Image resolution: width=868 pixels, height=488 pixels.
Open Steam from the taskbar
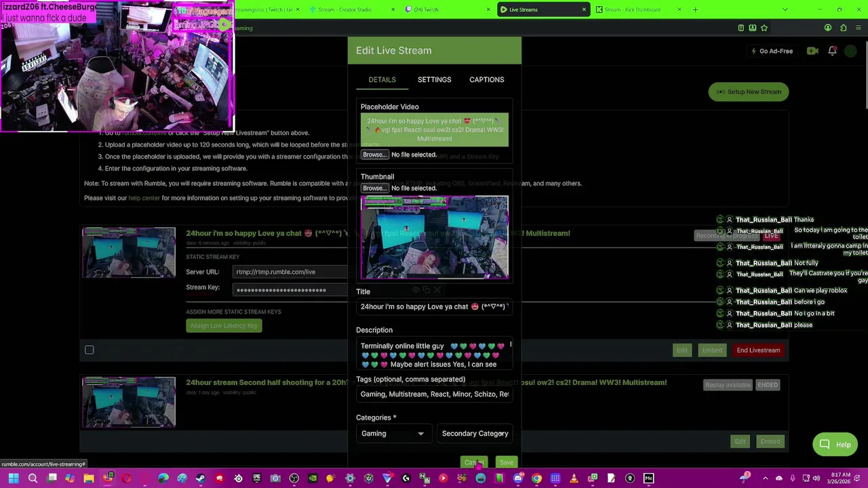[x=201, y=479]
